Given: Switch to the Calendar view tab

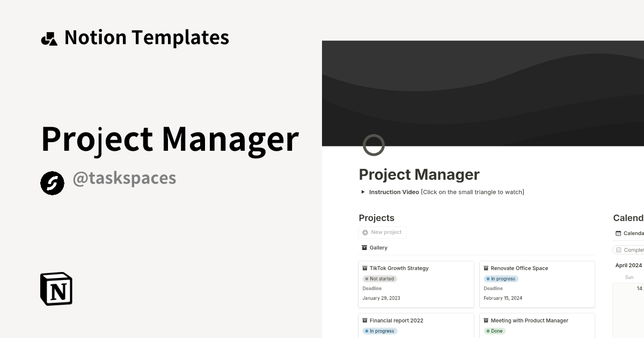Looking at the screenshot, I should [631, 233].
